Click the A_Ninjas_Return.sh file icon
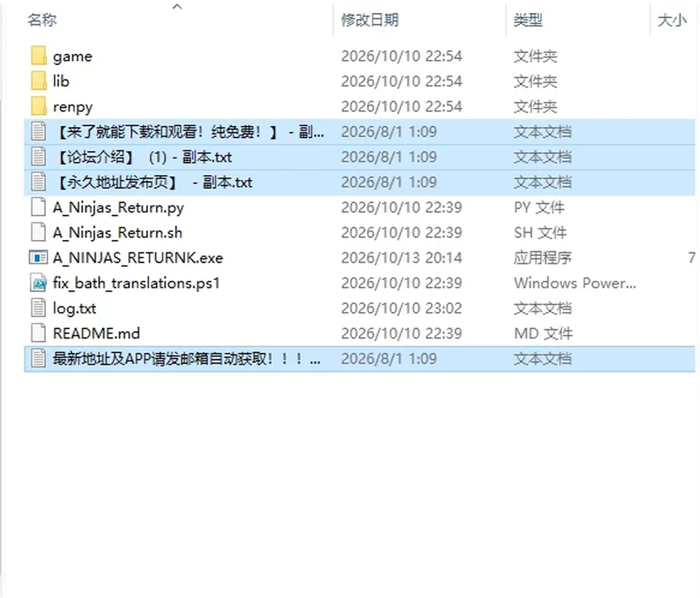700x598 pixels. click(39, 232)
